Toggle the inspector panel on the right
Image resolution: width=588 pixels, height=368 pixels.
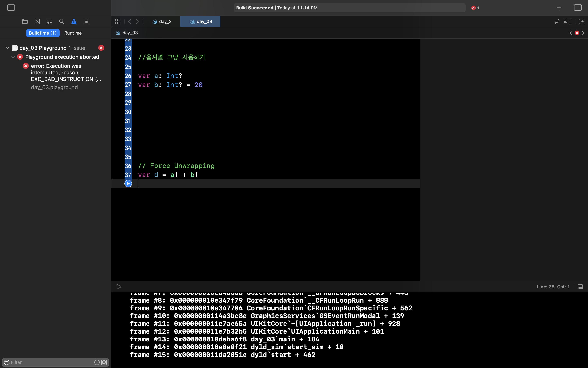pyautogui.click(x=578, y=8)
